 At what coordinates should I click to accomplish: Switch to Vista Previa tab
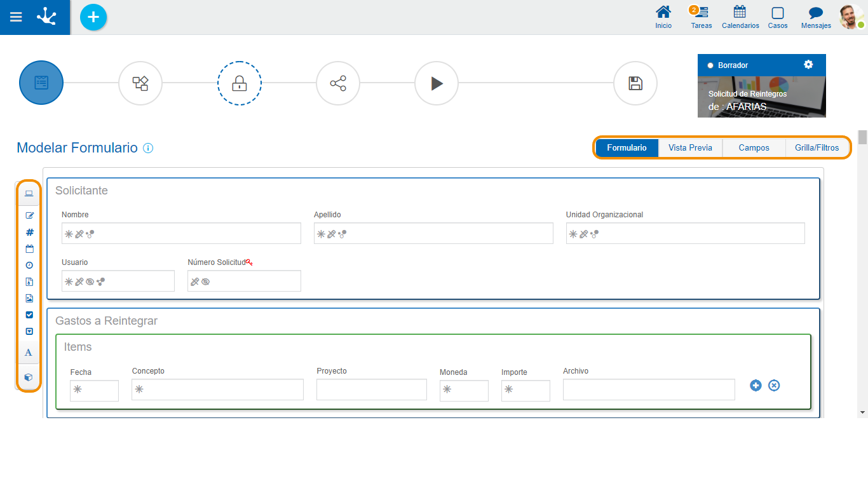coord(690,147)
